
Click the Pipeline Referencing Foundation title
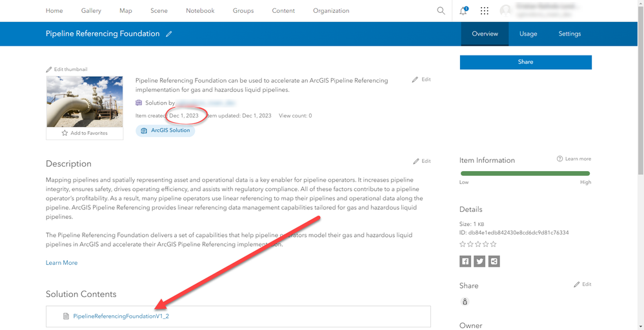(103, 34)
